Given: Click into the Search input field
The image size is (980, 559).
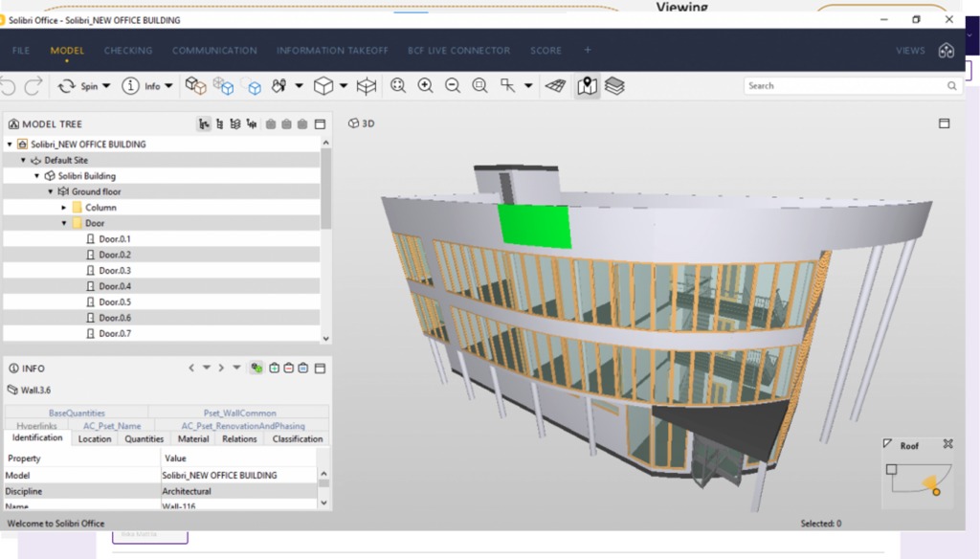Looking at the screenshot, I should 844,86.
